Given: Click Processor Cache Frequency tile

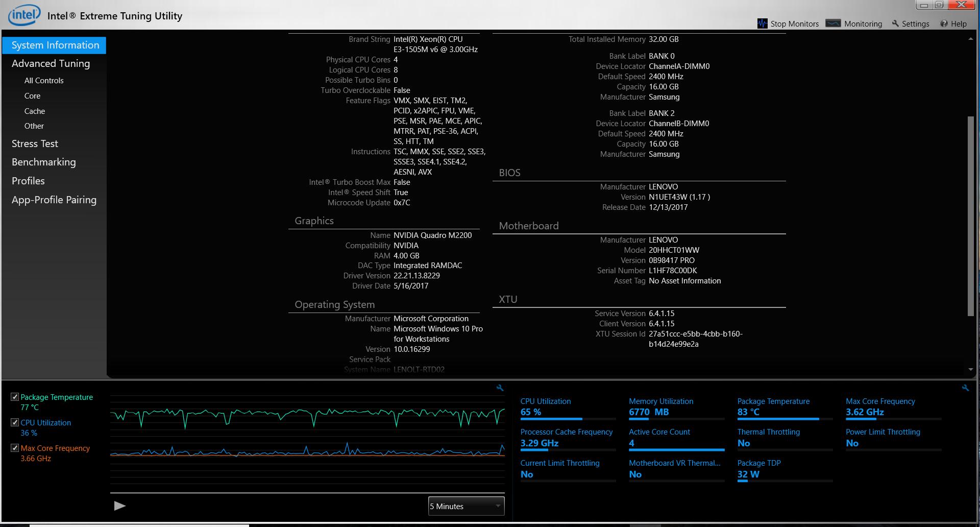Looking at the screenshot, I should click(568, 439).
